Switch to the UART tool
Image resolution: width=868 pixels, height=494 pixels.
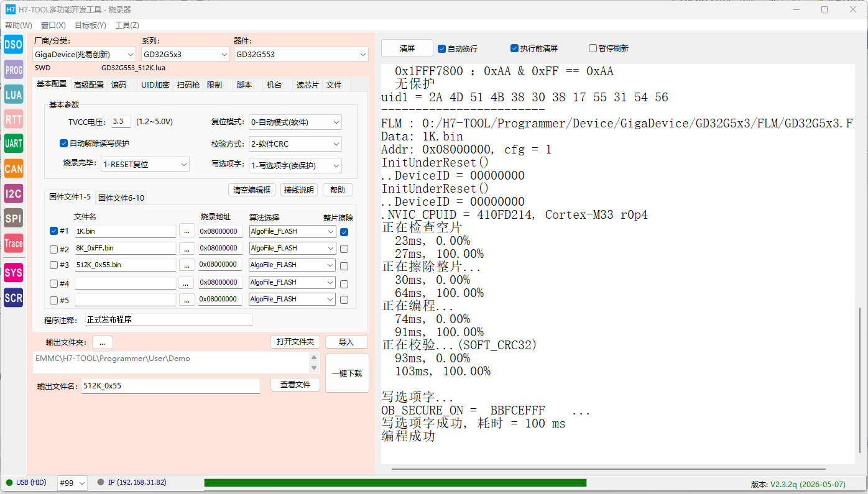13,144
